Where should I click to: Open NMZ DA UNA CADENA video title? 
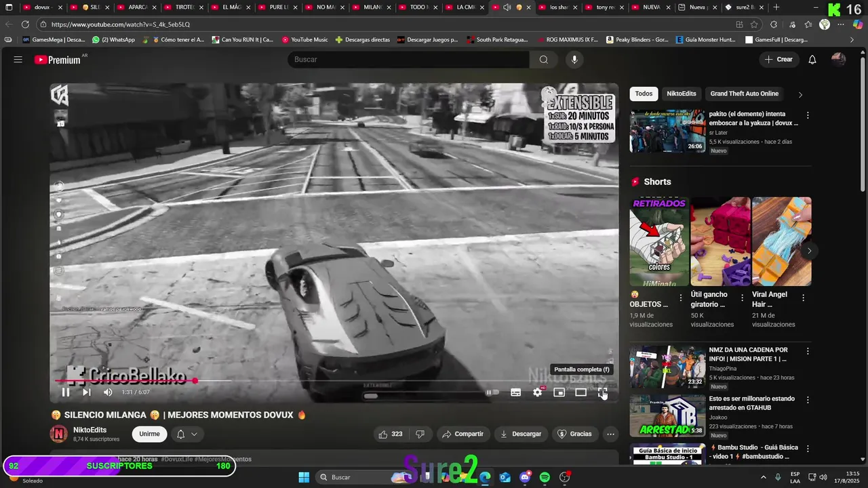(x=748, y=354)
